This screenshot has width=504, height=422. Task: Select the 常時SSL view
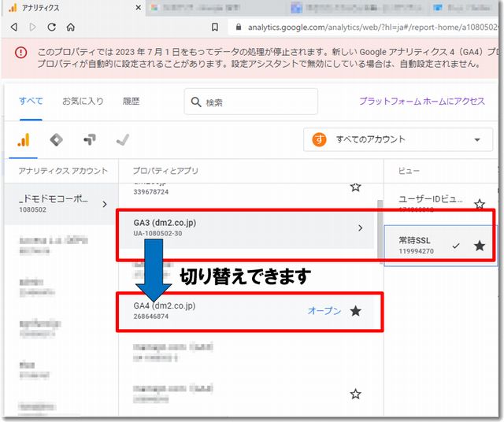(x=440, y=246)
